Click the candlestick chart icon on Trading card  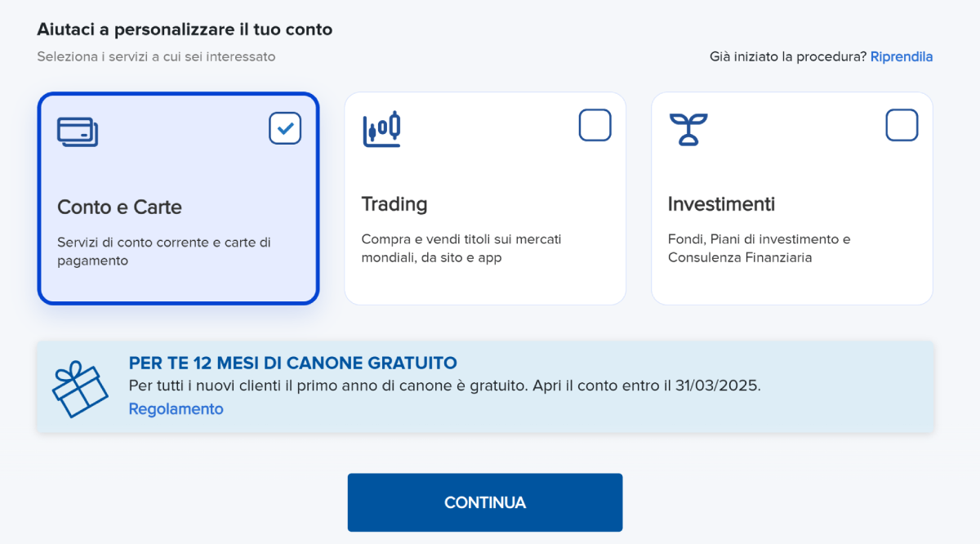pos(381,128)
